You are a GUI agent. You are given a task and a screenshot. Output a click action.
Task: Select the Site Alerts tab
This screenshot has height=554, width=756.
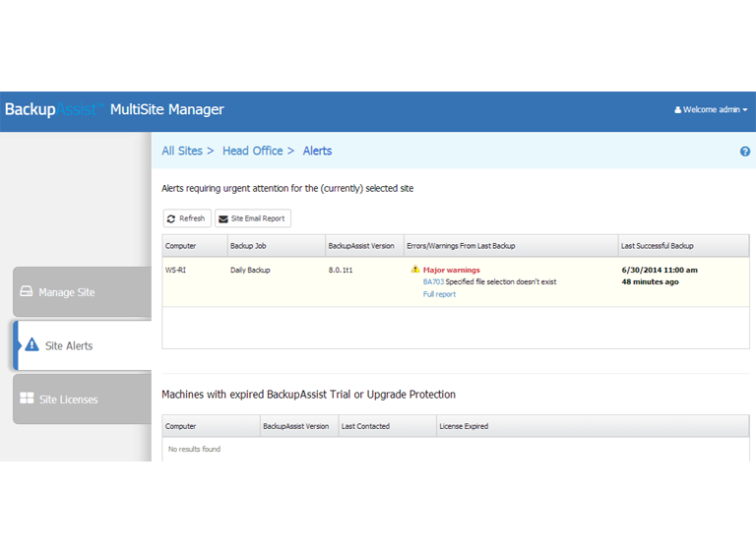83,346
